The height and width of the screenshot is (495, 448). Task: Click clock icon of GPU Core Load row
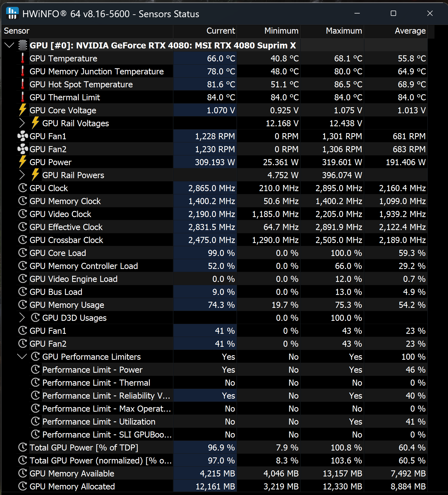click(23, 253)
